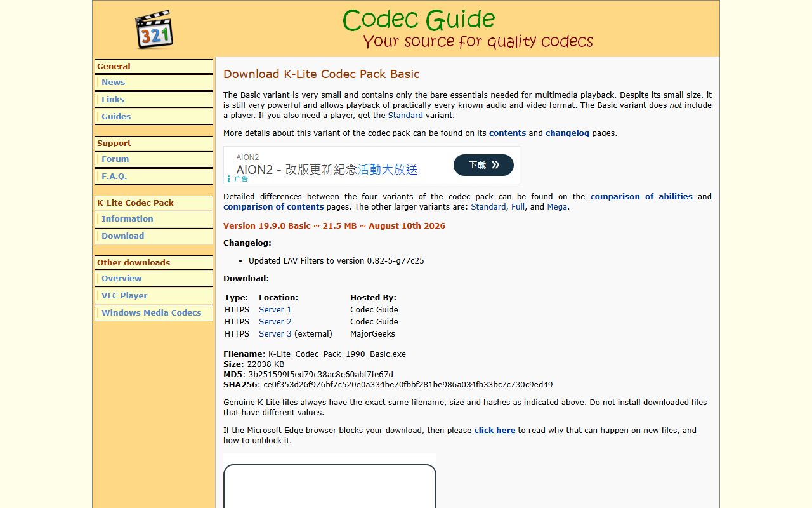Image resolution: width=812 pixels, height=508 pixels.
Task: Click the Version 19.9.0 Basic heading
Action: [x=334, y=226]
